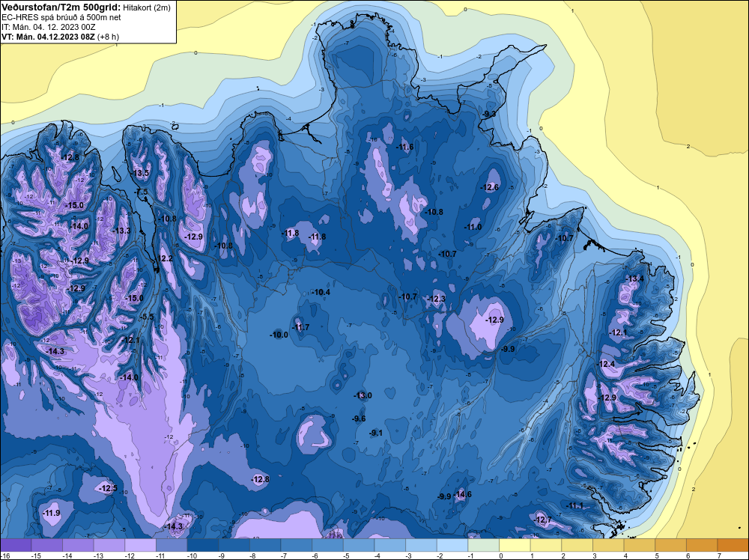Click the -13.4 temperature value
The image size is (749, 560).
coord(635,279)
